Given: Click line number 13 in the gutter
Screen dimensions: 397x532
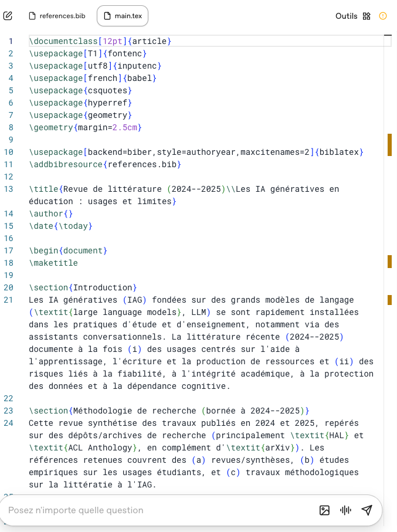Looking at the screenshot, I should point(9,189).
